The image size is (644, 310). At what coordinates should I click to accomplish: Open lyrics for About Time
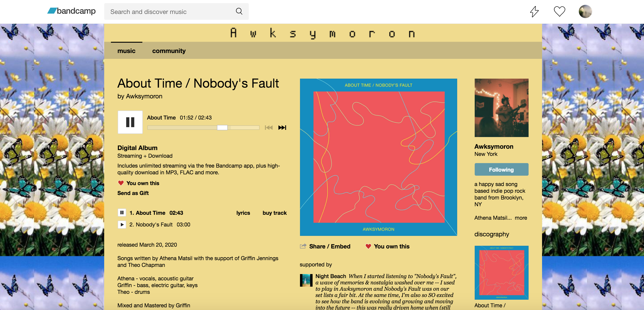243,213
